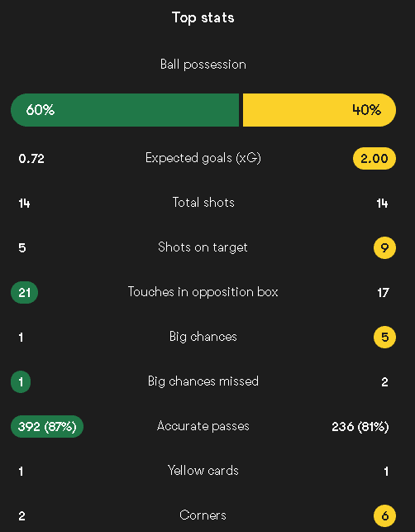Click the Big chances label
This screenshot has height=532, width=415.
(203, 337)
